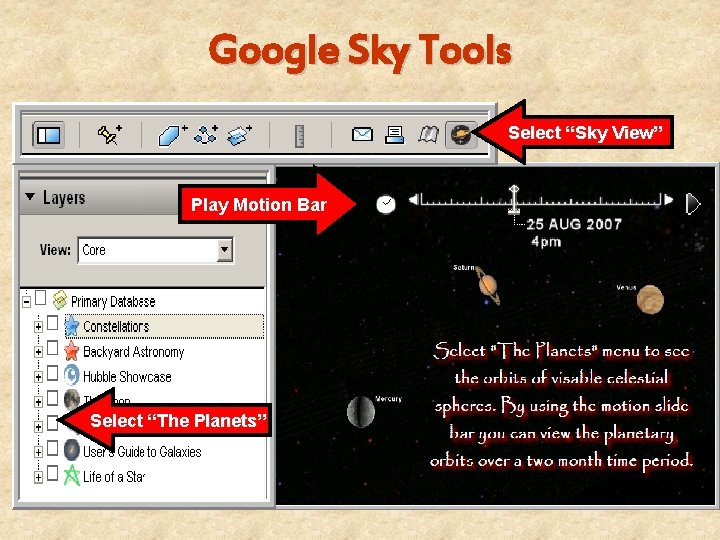Enable The Moon layer checkbox
This screenshot has width=720, height=540.
(x=53, y=398)
